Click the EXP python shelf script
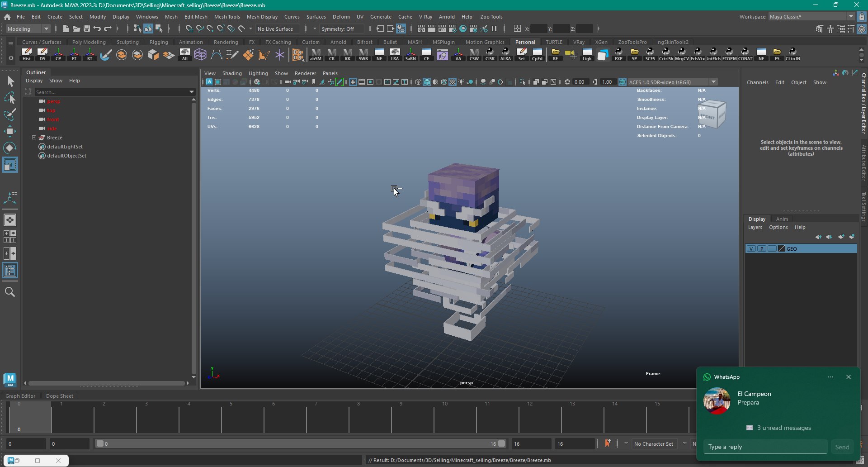This screenshot has width=868, height=467. click(x=618, y=54)
